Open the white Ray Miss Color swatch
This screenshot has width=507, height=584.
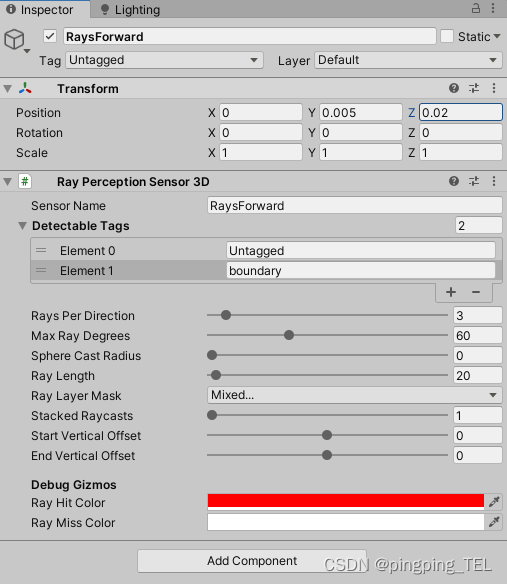(x=346, y=522)
